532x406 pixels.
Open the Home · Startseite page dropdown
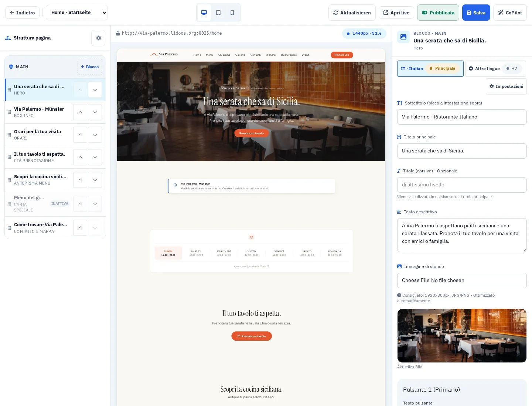[77, 13]
